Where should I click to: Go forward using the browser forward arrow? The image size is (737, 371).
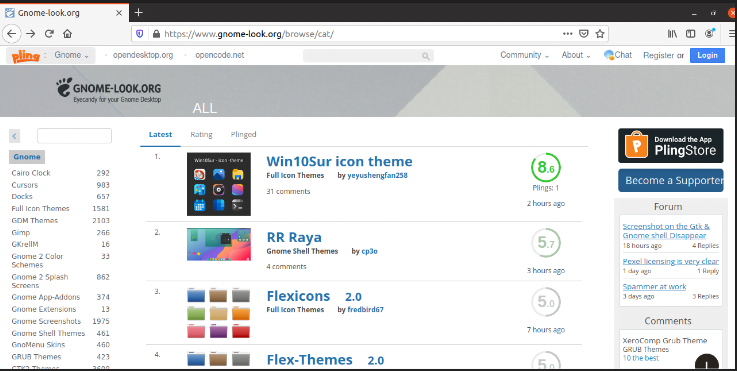(31, 34)
